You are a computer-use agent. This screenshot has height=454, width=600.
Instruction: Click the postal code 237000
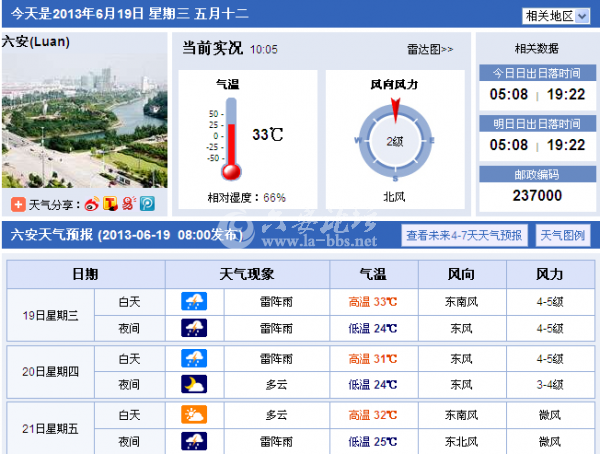click(x=537, y=196)
